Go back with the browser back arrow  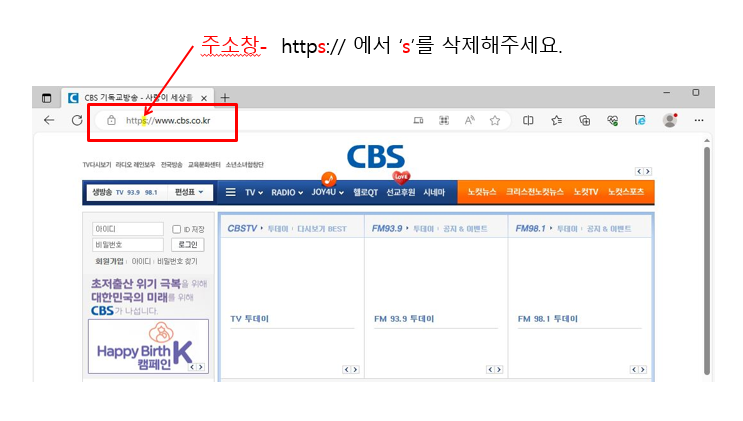49,120
